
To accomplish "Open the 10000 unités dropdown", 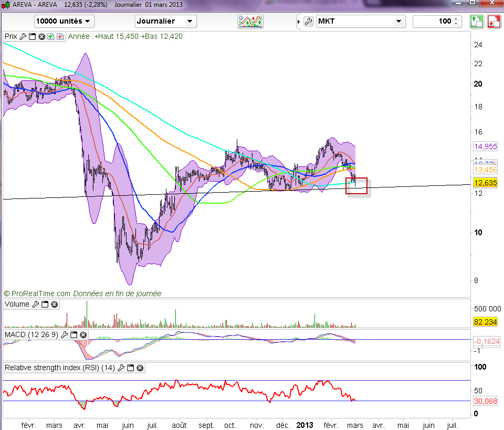I will tap(64, 22).
